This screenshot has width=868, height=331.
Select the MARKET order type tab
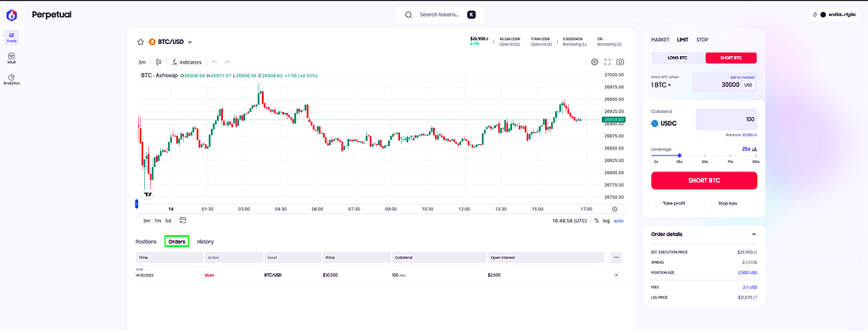[659, 40]
